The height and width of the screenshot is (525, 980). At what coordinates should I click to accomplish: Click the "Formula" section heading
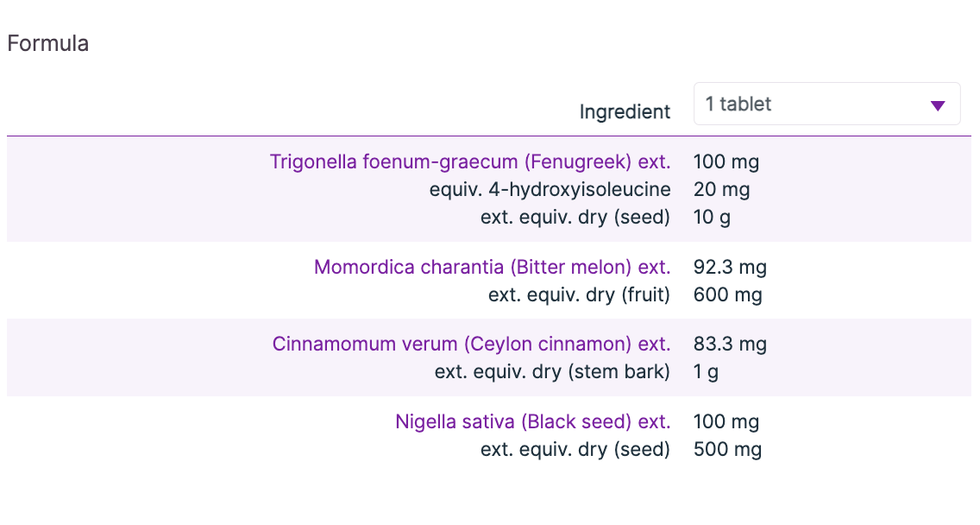click(47, 43)
